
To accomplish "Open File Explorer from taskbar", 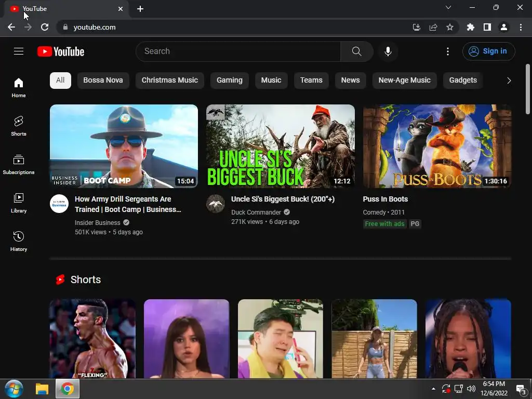I will 42,389.
